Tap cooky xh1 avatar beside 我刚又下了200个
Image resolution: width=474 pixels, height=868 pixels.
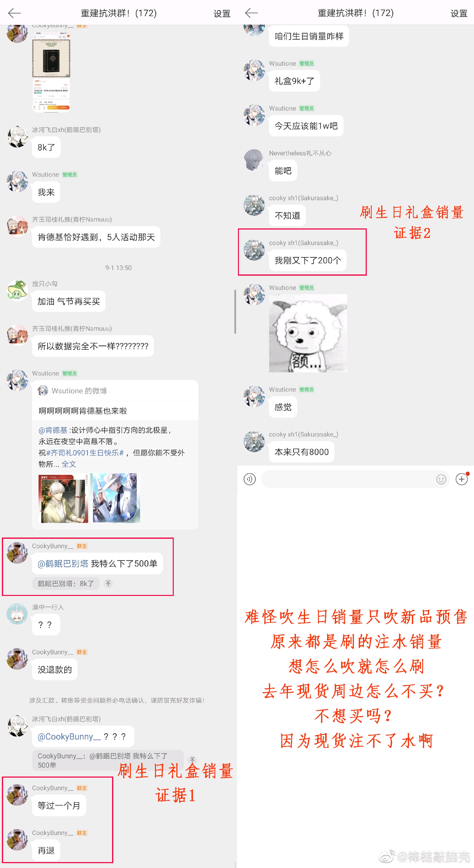click(x=254, y=250)
